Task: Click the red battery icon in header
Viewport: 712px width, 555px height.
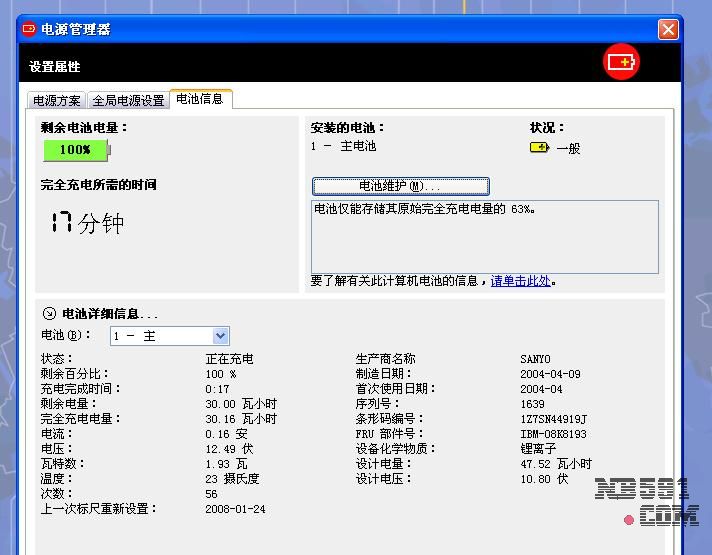Action: (621, 62)
